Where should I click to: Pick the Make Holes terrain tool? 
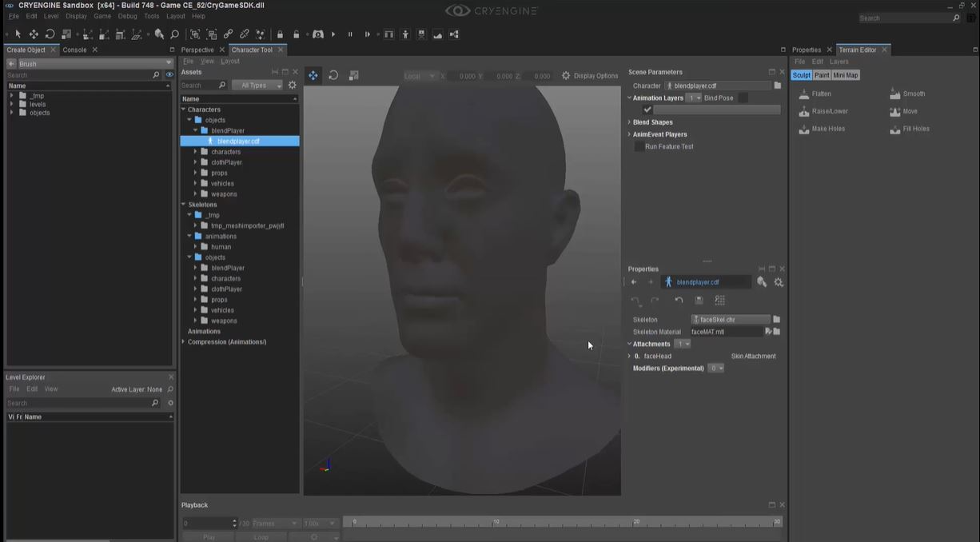click(827, 129)
